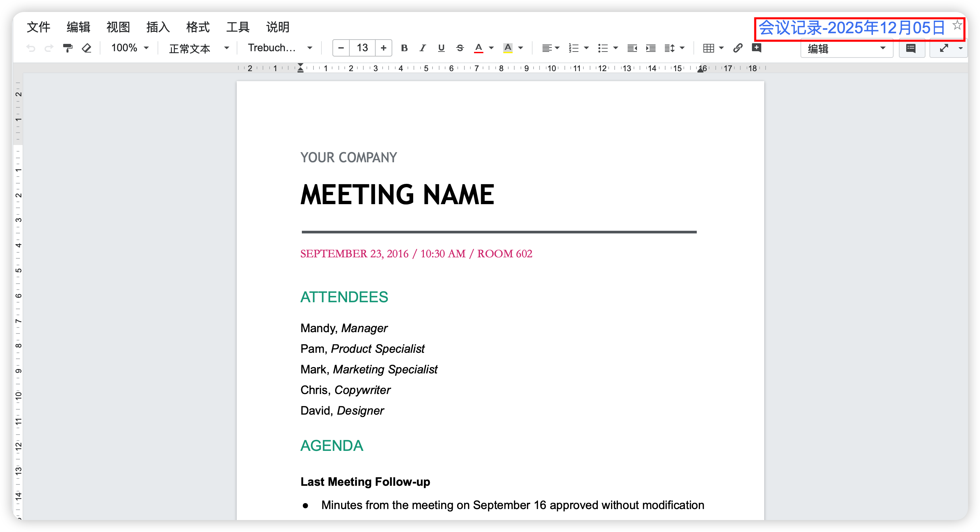Click the fullscreen expand arrows icon
The width and height of the screenshot is (980, 532).
(943, 48)
